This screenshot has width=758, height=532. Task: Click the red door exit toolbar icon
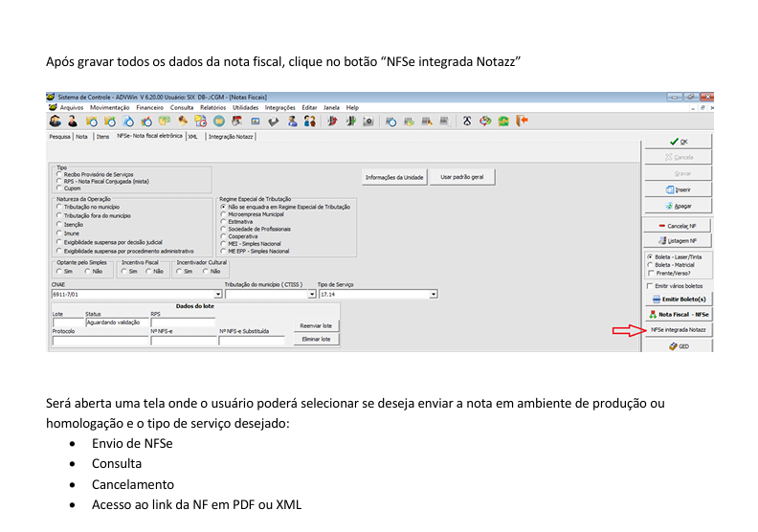pyautogui.click(x=332, y=121)
